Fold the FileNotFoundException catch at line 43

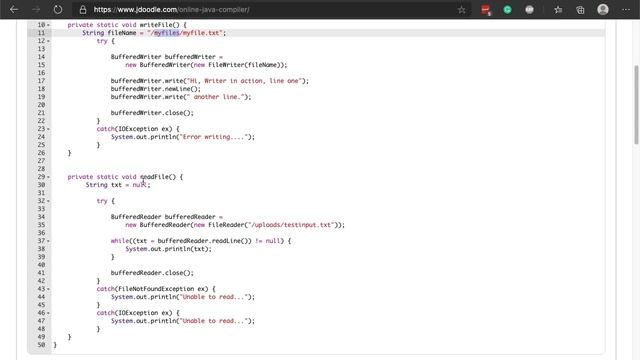click(49, 289)
